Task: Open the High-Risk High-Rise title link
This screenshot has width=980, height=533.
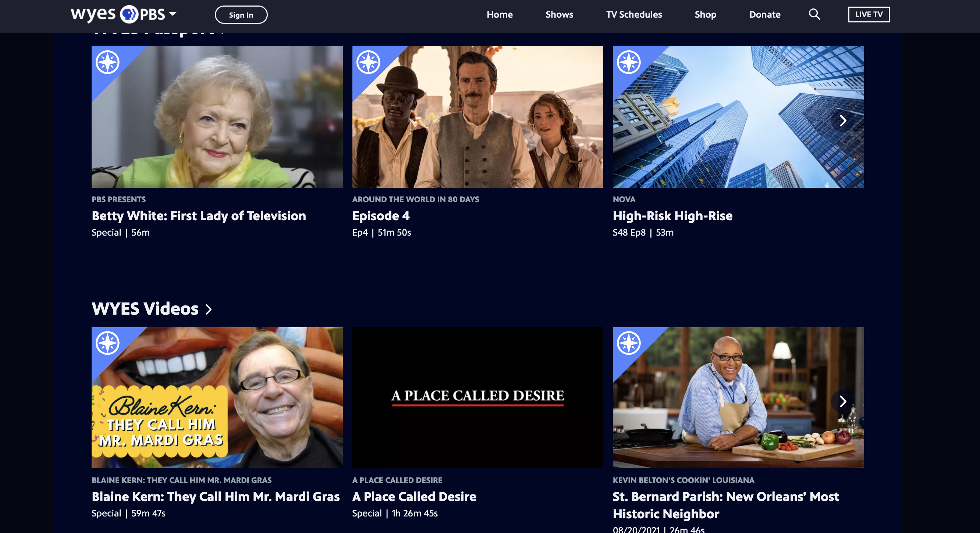Action: click(672, 216)
